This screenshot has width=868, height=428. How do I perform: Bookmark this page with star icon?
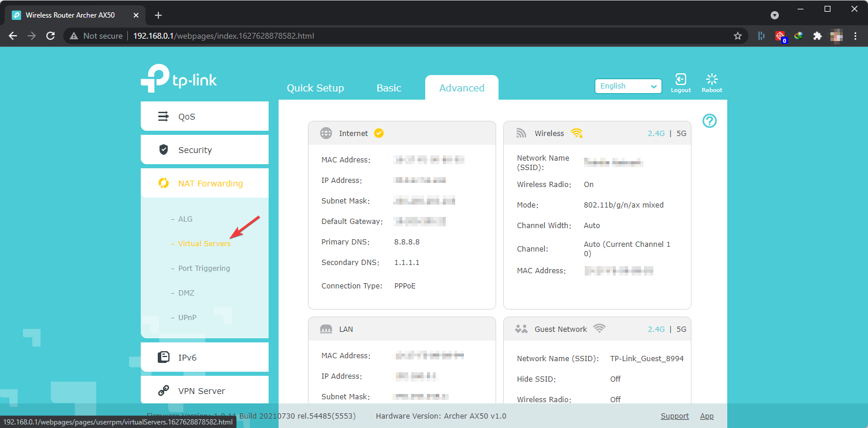tap(738, 36)
